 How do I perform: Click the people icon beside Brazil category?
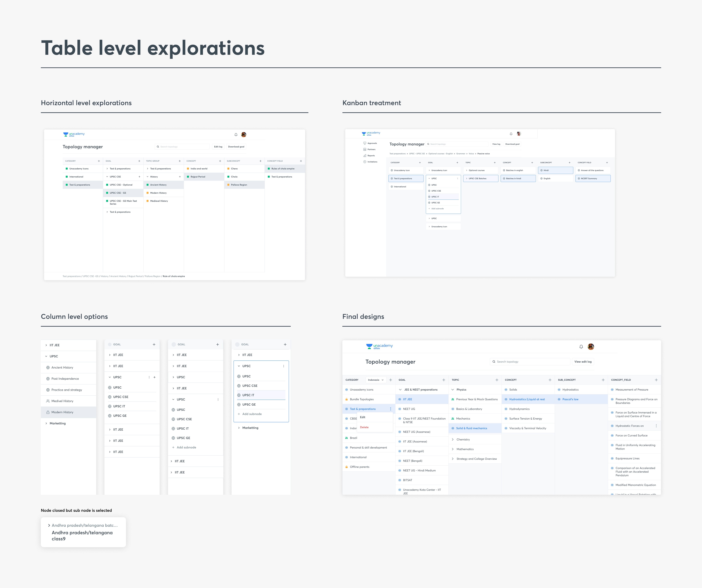[x=346, y=438]
